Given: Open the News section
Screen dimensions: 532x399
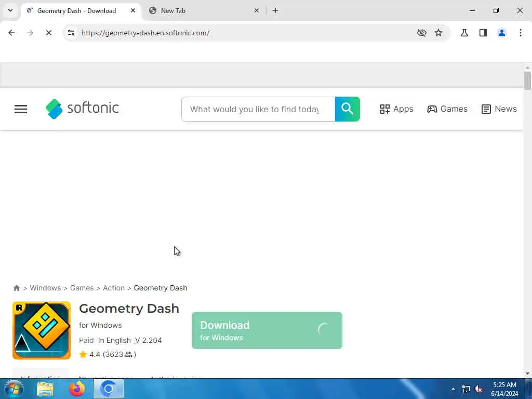Looking at the screenshot, I should tap(499, 109).
